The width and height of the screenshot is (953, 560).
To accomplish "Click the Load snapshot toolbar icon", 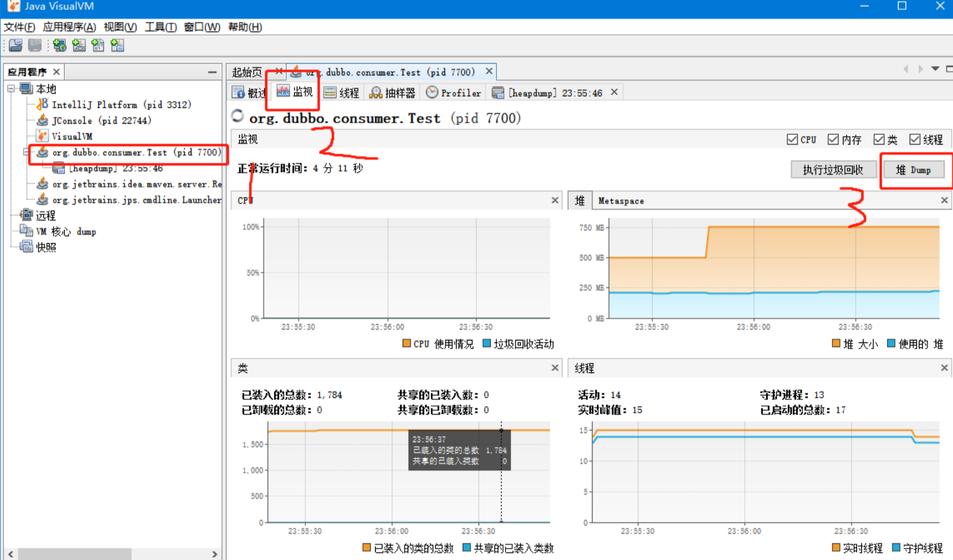I will tap(16, 46).
